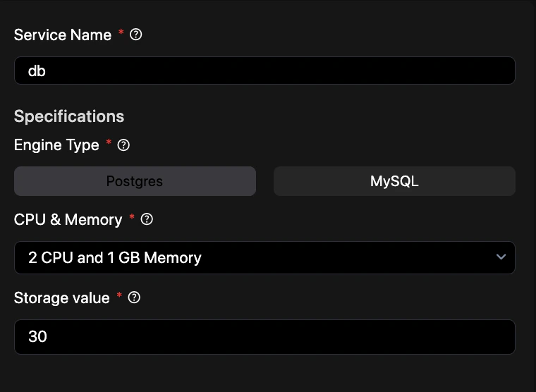
Task: Show the Storage value help tooltip
Action: coord(134,298)
